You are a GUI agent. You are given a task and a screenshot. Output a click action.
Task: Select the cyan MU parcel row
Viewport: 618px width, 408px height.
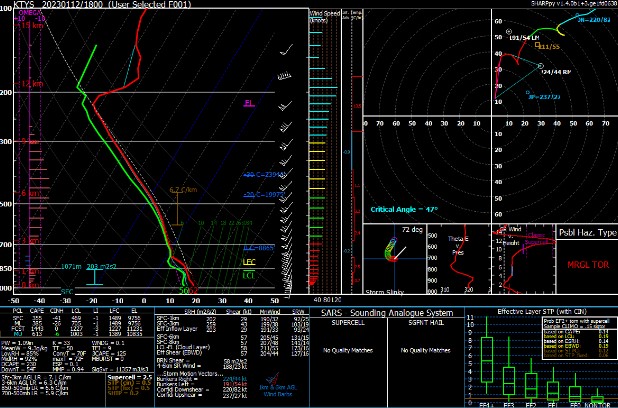point(77,334)
